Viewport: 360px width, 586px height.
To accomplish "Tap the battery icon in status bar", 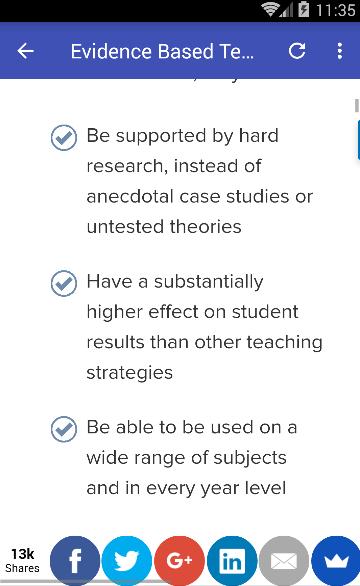I will pos(304,9).
